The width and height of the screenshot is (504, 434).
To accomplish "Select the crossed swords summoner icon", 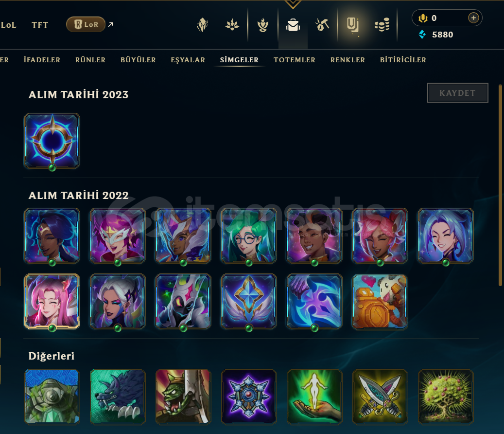I will tap(380, 397).
